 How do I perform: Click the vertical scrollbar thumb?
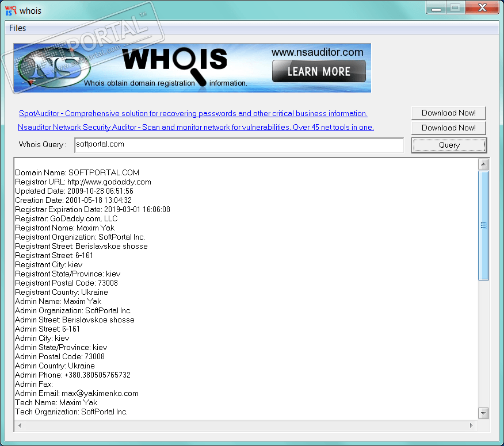click(483, 226)
